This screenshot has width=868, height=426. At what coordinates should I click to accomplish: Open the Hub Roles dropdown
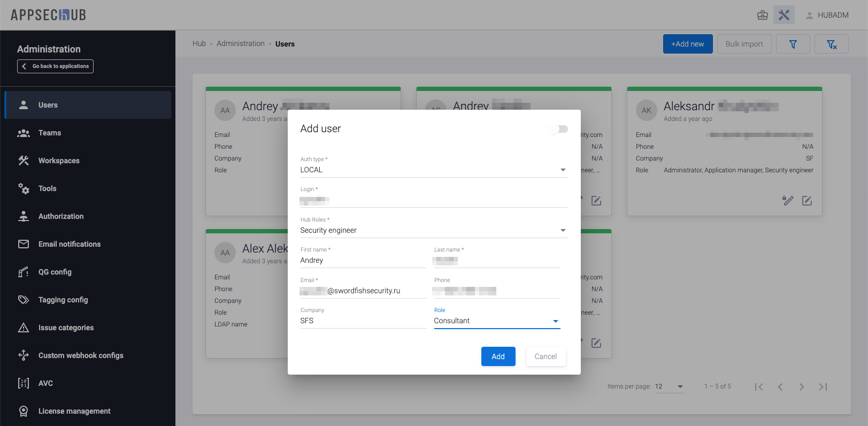433,230
